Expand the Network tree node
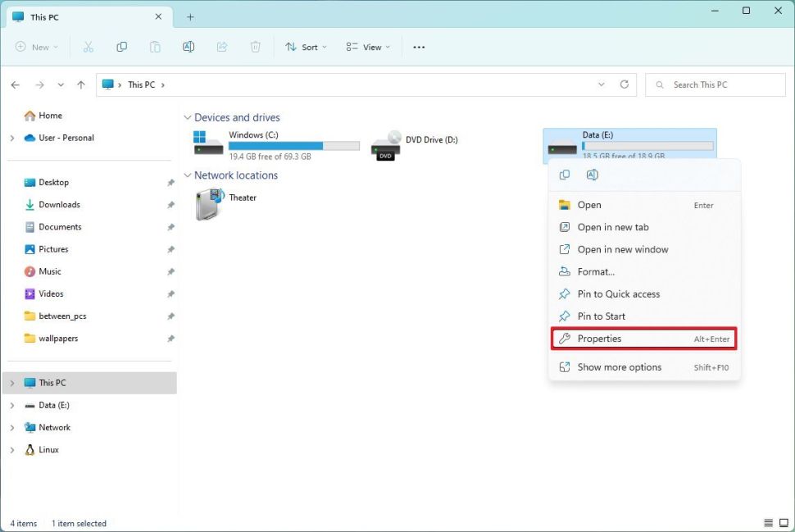Viewport: 795px width, 532px height. pyautogui.click(x=11, y=427)
